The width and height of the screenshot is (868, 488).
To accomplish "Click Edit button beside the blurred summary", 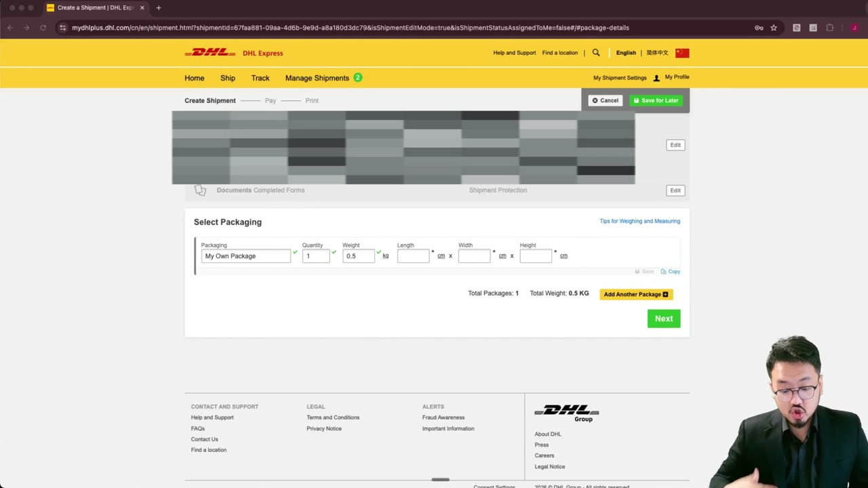I will pos(675,145).
